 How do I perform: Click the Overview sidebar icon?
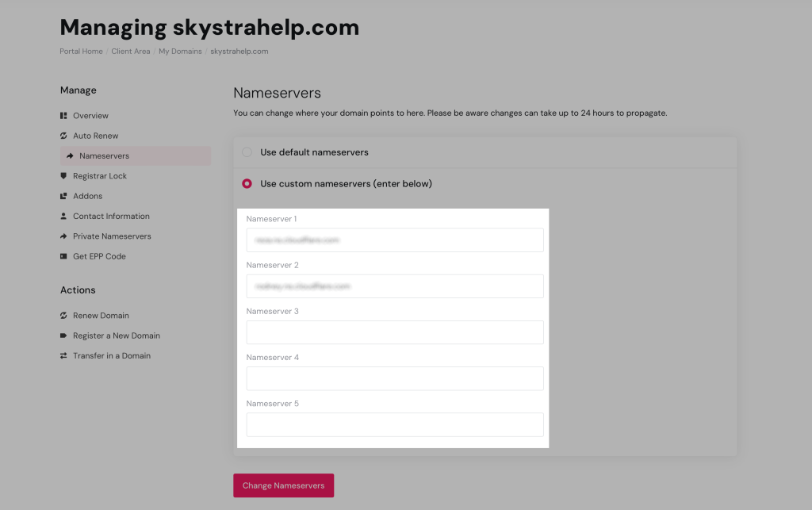[63, 116]
